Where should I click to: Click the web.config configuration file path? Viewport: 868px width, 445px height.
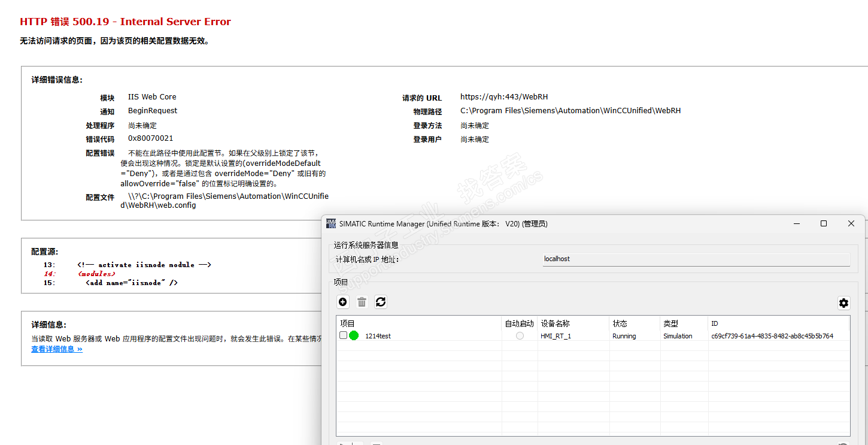(224, 201)
